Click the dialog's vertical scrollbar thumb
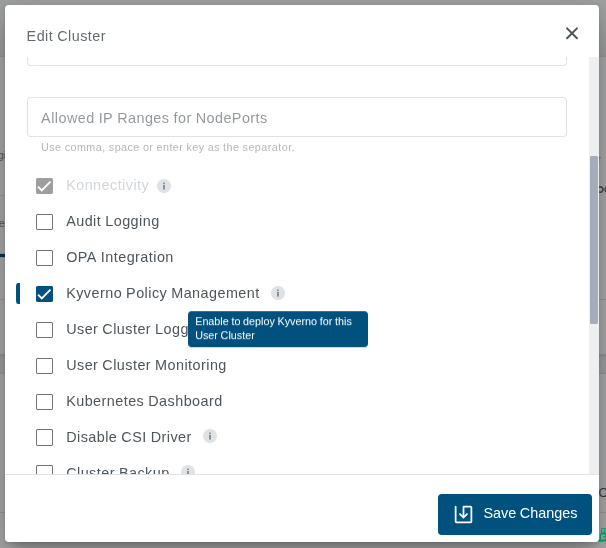The image size is (606, 548). pos(594,240)
